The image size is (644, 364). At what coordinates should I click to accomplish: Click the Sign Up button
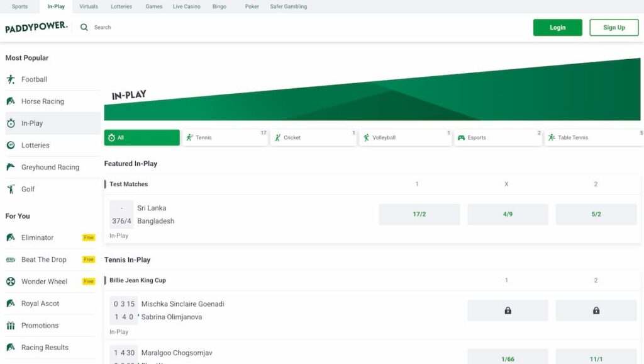tap(613, 27)
